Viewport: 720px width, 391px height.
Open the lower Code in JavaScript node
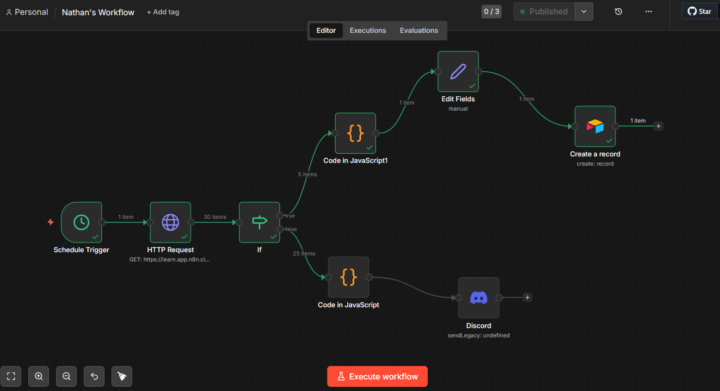(x=349, y=277)
